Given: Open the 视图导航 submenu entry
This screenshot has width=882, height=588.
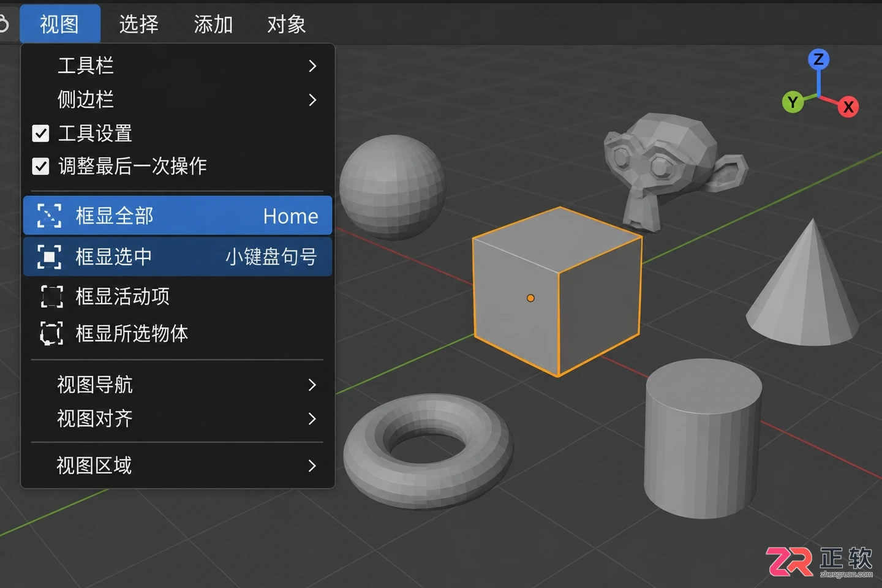Looking at the screenshot, I should 178,385.
